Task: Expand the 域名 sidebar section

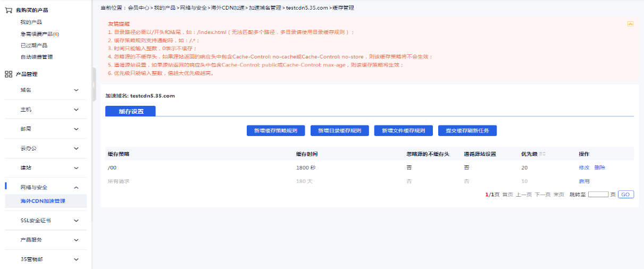Action: tap(76, 90)
